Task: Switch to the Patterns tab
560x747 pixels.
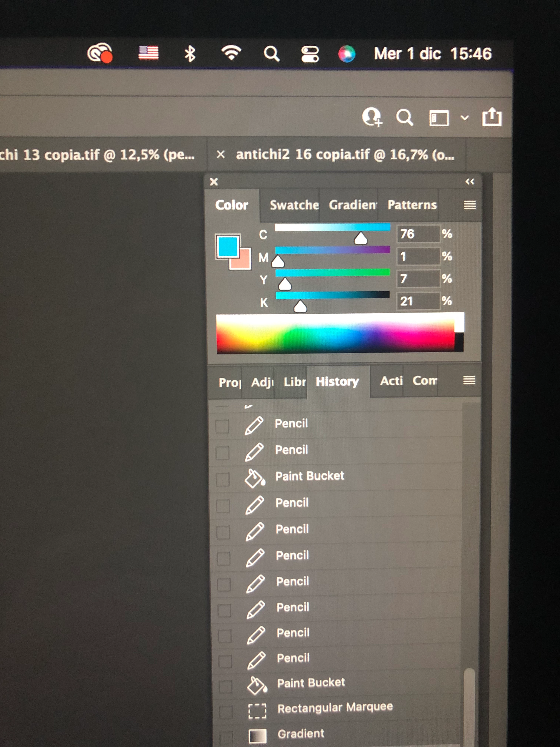Action: click(x=412, y=205)
